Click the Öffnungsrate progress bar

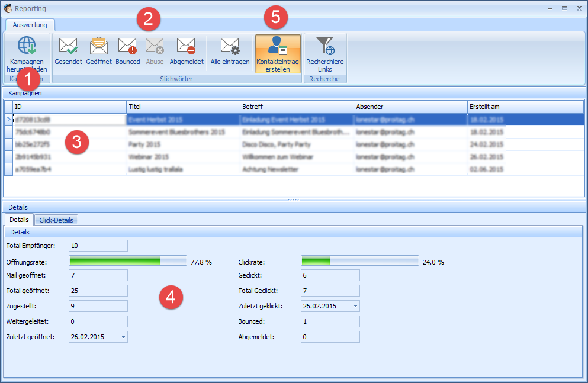pos(127,261)
